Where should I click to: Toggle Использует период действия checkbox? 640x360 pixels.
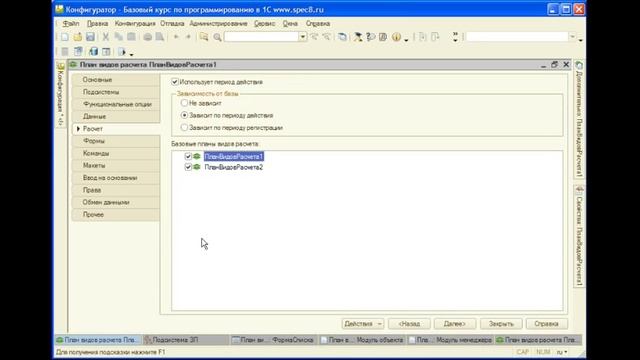point(175,82)
